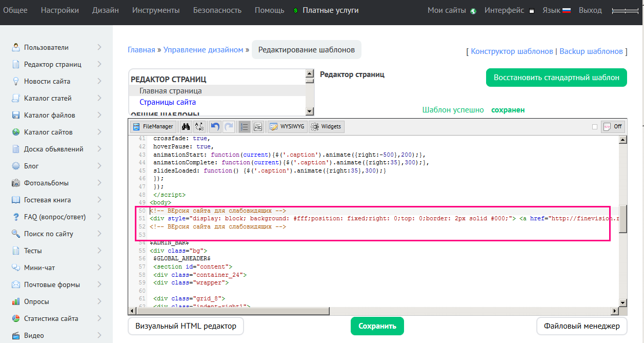The image size is (644, 343).
Task: Open the Дизайн top menu
Action: click(106, 10)
